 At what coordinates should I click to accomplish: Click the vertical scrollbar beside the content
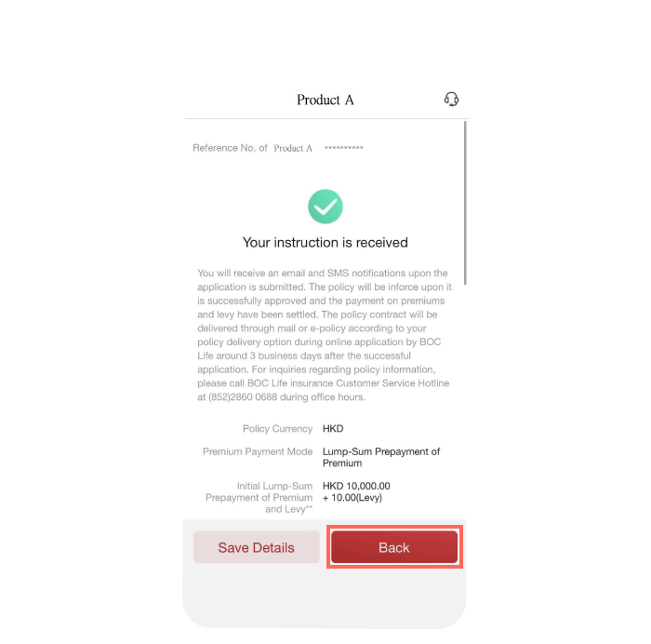point(465,203)
